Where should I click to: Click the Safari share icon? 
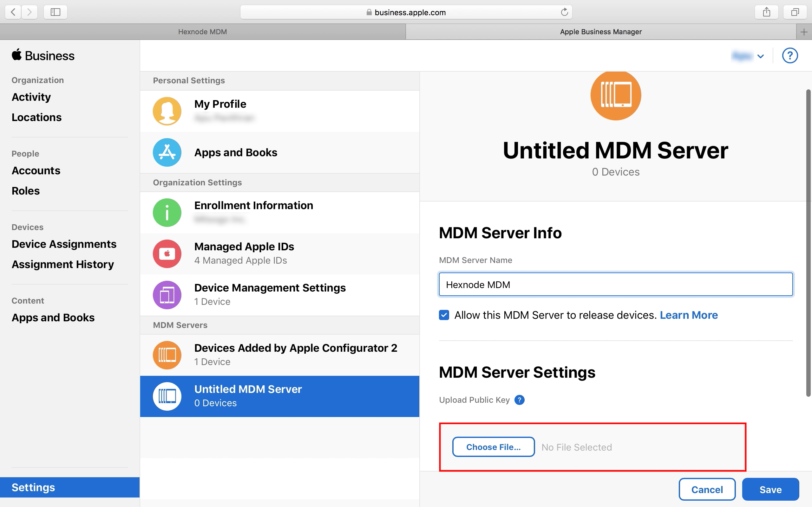766,12
